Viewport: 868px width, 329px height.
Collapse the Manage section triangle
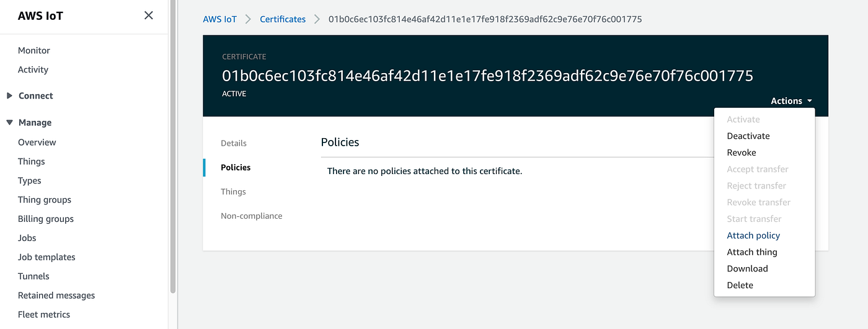9,123
